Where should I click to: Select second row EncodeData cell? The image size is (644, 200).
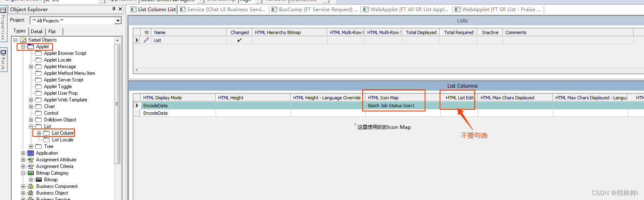tap(178, 113)
